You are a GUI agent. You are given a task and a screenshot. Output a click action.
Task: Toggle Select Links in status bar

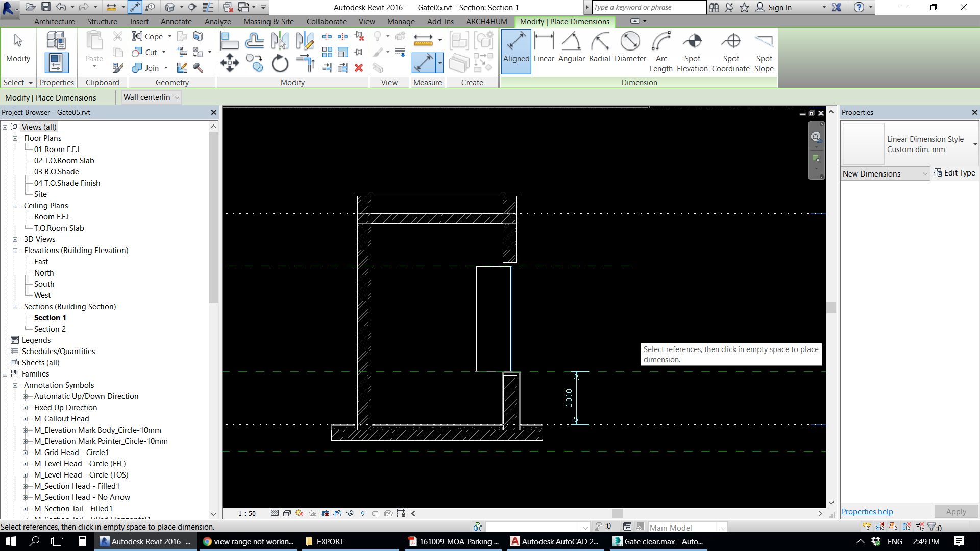(x=867, y=527)
